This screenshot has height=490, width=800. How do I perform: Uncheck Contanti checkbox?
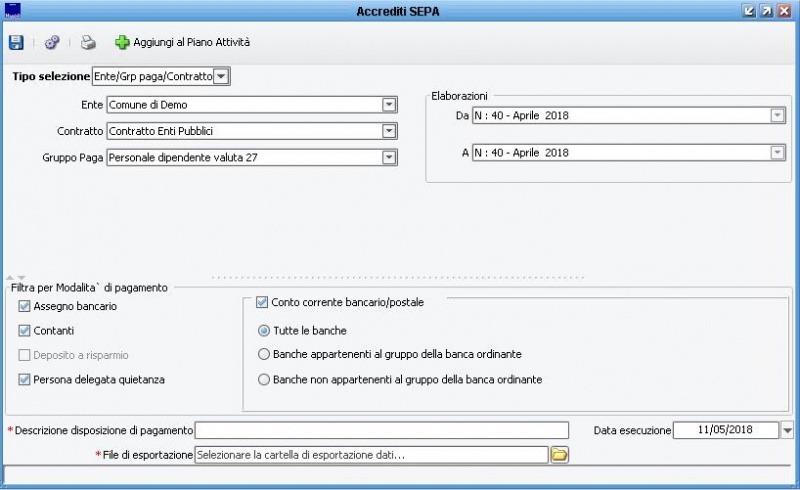point(24,331)
